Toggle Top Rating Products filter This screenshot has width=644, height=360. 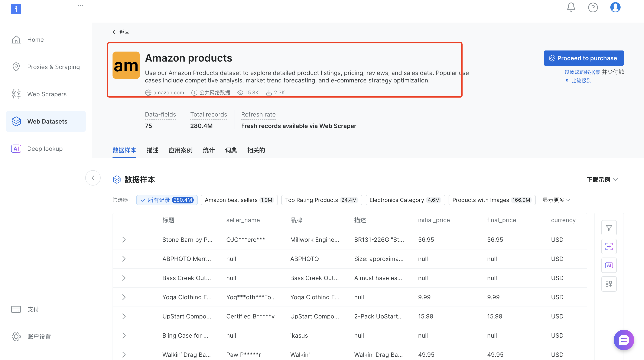(x=322, y=200)
